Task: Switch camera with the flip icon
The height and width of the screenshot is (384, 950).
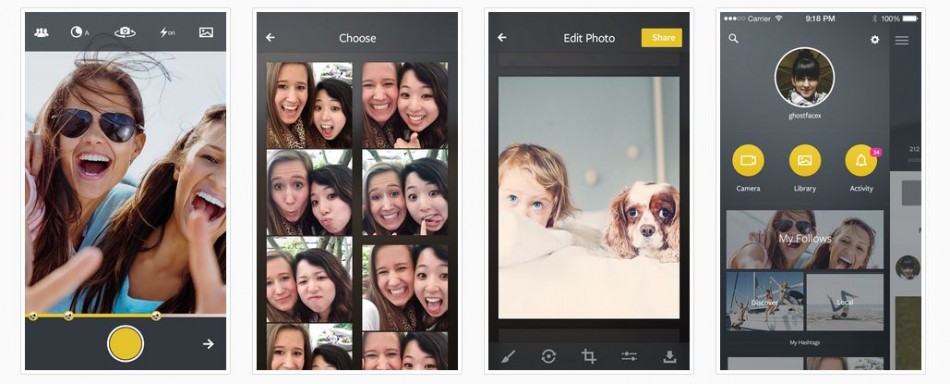Action: [x=125, y=32]
